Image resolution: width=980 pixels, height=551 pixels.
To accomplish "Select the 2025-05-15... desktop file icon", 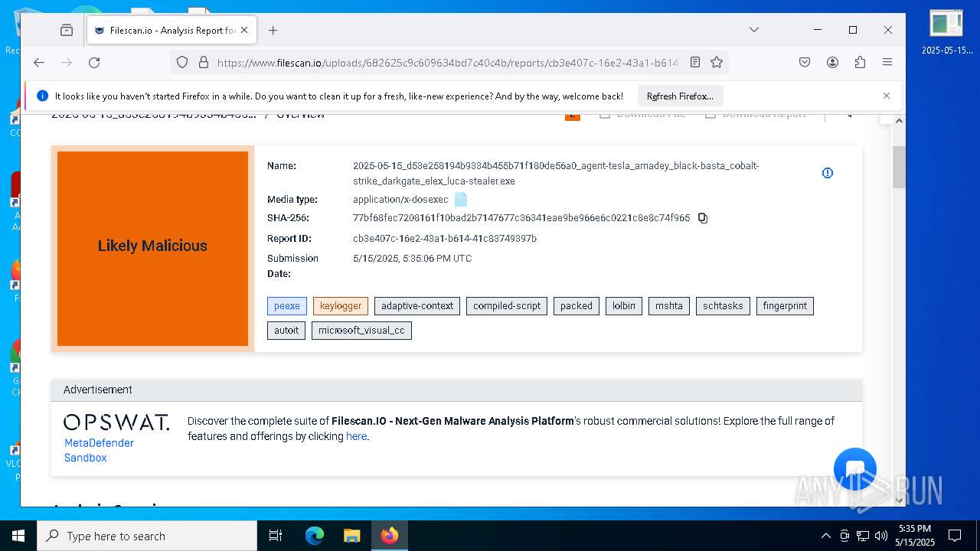I will point(946,34).
